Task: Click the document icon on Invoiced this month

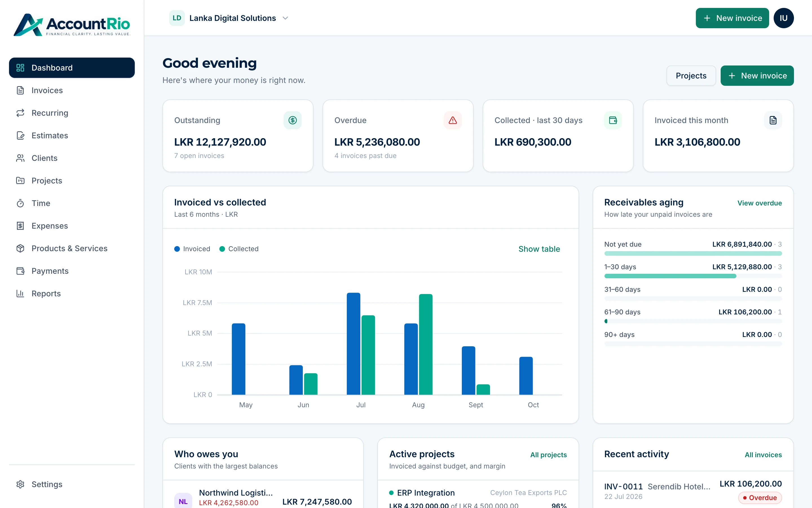Action: point(773,120)
